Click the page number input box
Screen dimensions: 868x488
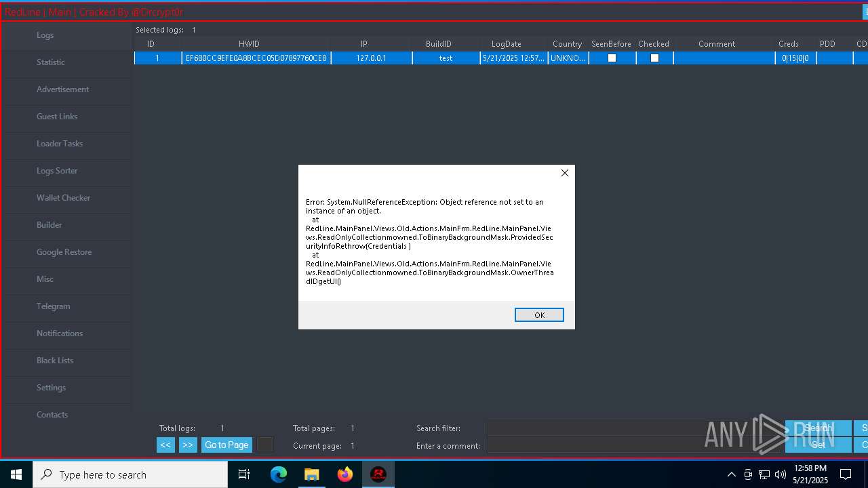(265, 445)
